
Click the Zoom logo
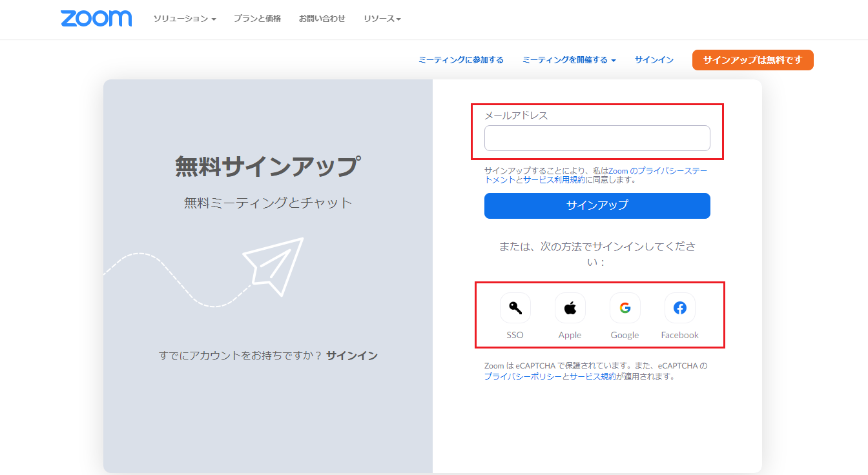click(x=96, y=19)
